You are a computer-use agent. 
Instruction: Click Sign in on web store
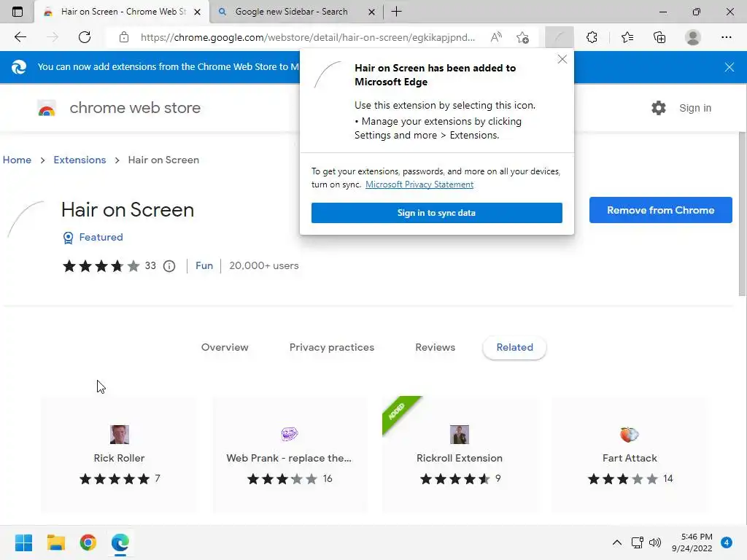(x=695, y=108)
